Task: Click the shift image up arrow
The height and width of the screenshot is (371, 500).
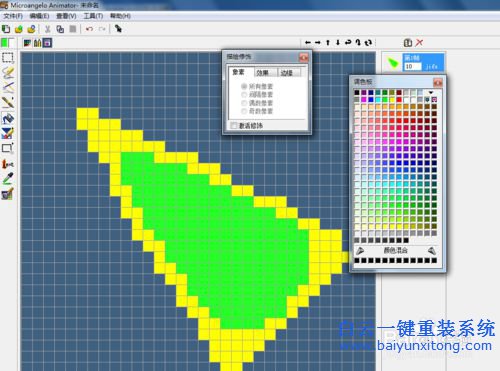Action: click(328, 43)
